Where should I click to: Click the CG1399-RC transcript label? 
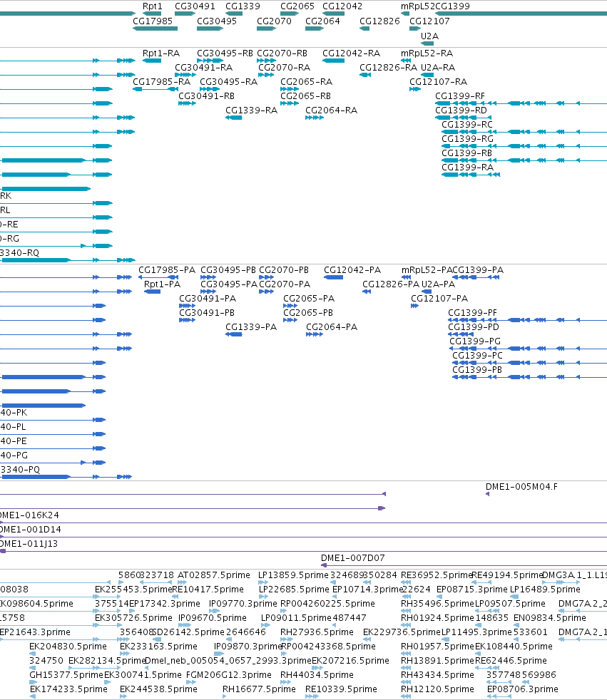click(467, 125)
